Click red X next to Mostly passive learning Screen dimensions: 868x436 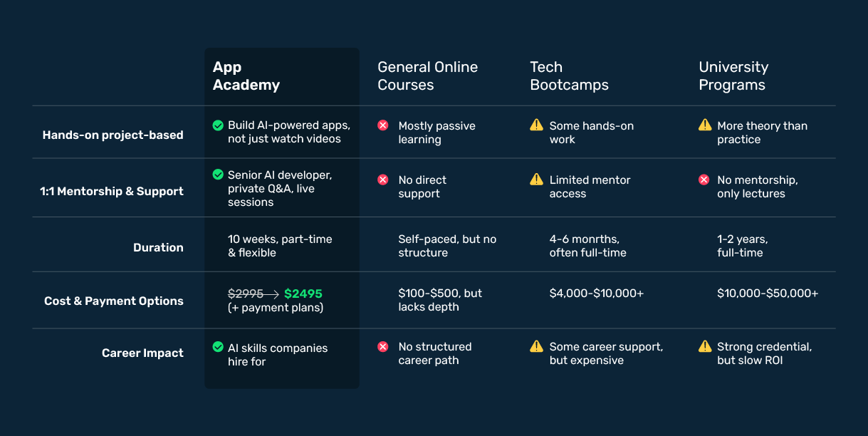click(x=383, y=125)
